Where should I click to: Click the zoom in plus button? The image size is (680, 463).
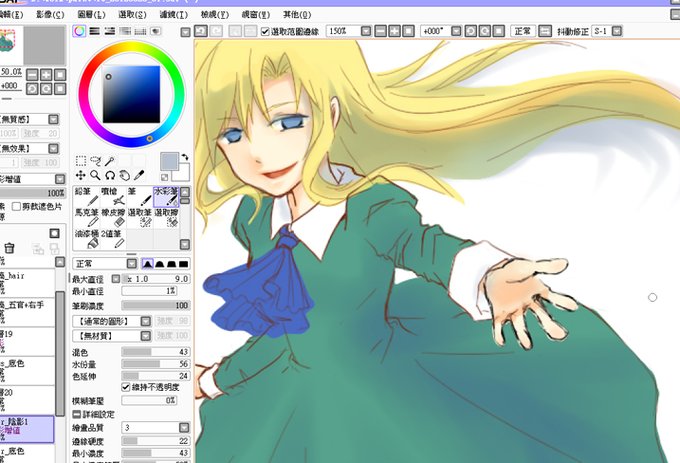pos(394,31)
